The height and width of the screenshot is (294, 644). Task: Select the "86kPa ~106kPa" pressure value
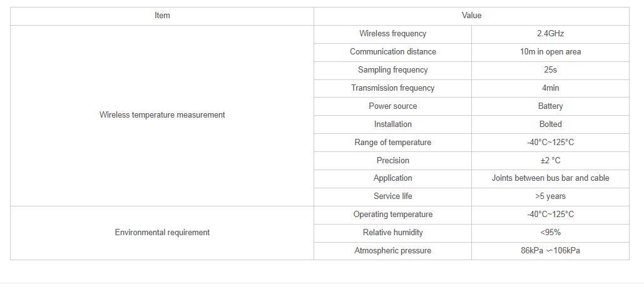coord(550,251)
